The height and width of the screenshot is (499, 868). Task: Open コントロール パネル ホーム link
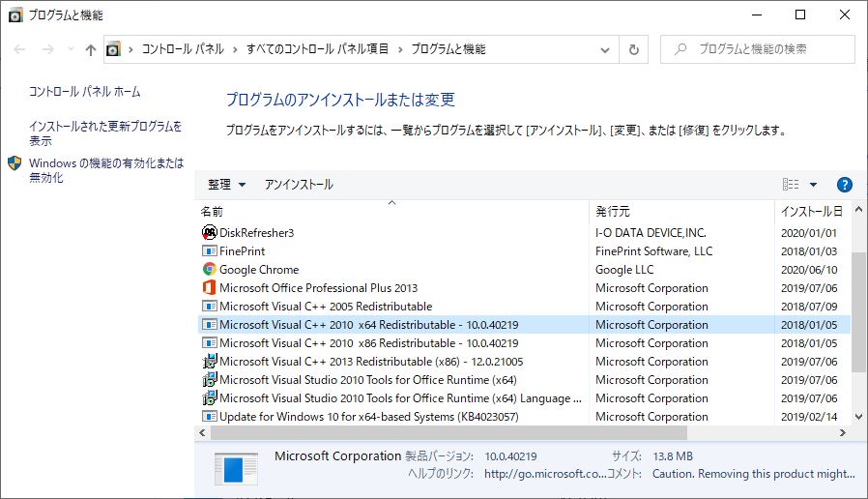click(85, 92)
